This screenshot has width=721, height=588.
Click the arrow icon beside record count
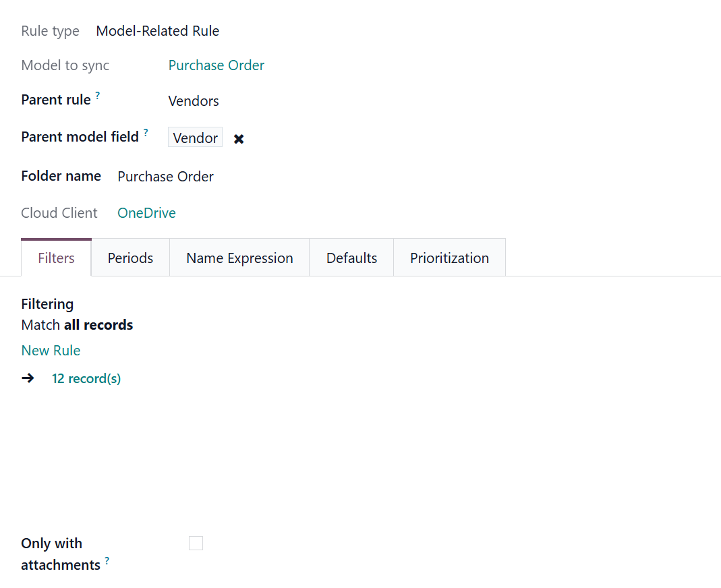28,378
